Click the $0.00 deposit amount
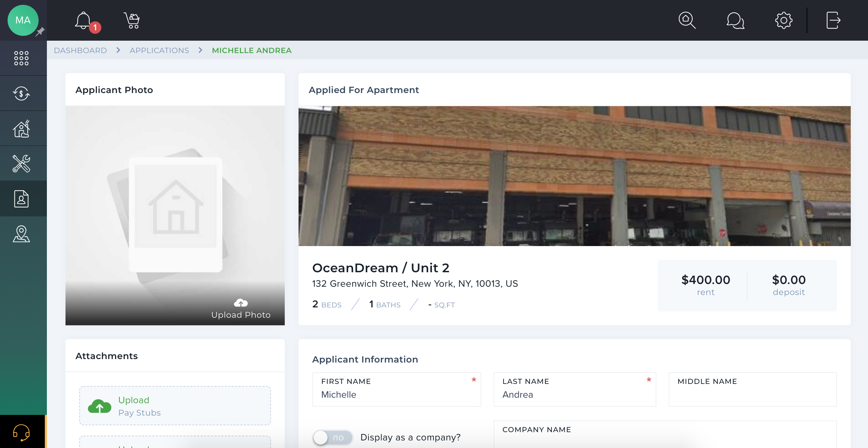 (x=789, y=280)
